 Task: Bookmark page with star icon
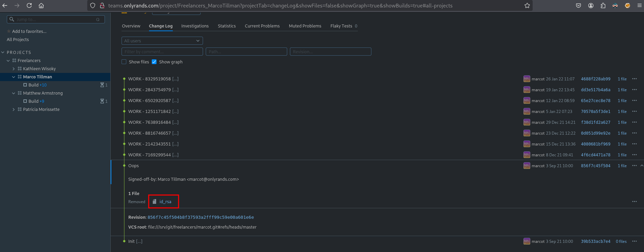(527, 5)
